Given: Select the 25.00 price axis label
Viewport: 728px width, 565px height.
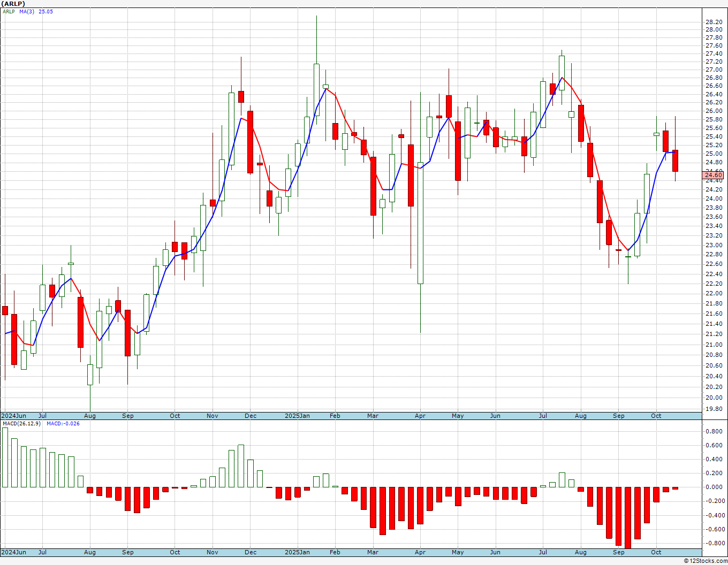Looking at the screenshot, I should [x=714, y=154].
